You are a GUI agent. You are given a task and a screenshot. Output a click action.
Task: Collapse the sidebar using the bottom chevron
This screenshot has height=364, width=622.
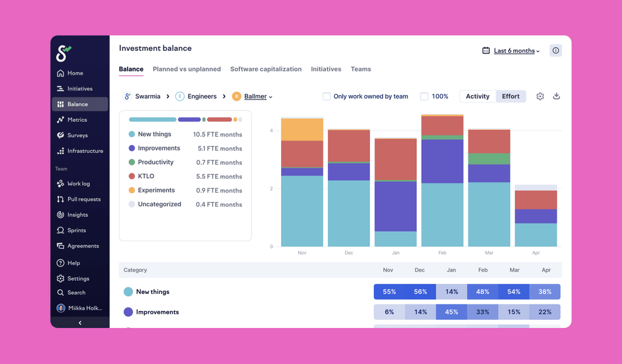pos(80,322)
